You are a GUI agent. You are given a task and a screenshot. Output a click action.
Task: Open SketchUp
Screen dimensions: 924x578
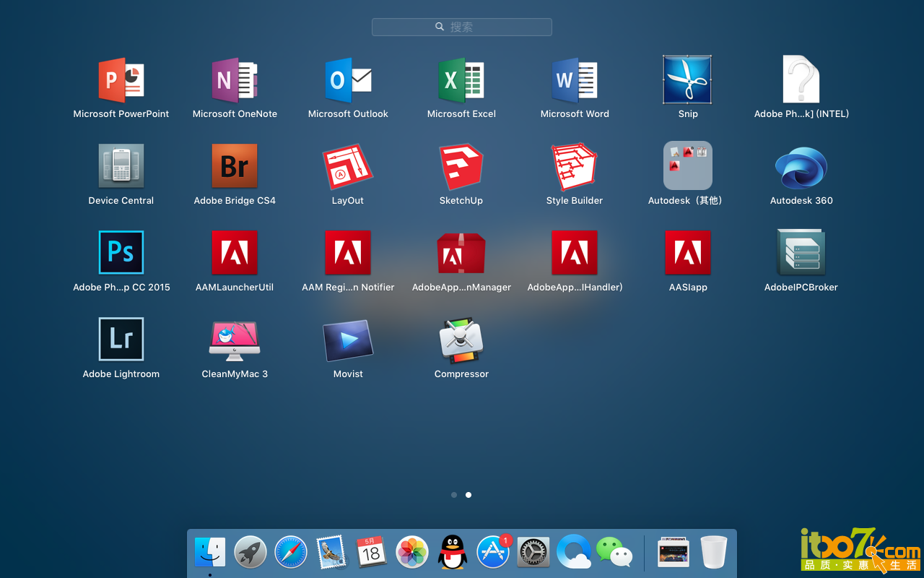461,167
